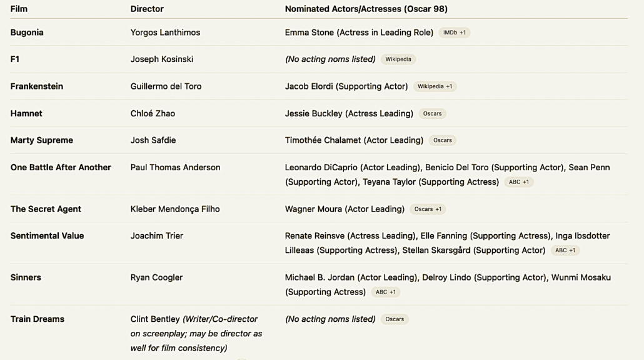Open the Oscars citation next to Timothée Chalamet
Image resolution: width=644 pixels, height=360 pixels.
point(442,140)
